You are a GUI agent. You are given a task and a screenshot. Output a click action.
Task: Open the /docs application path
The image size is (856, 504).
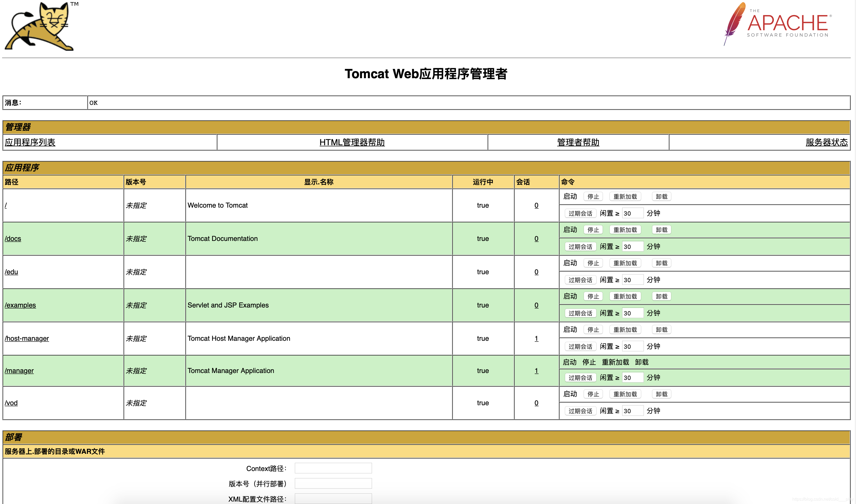coord(13,239)
